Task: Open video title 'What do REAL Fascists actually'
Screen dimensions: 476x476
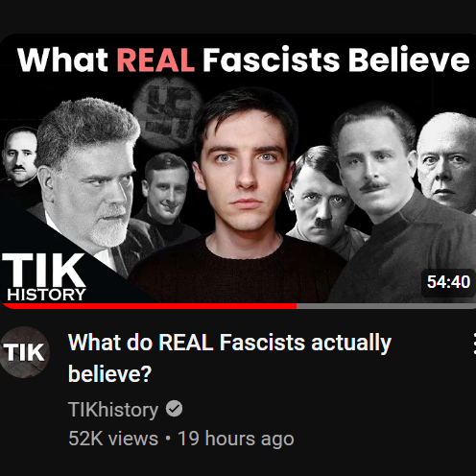Action: pyautogui.click(x=229, y=343)
